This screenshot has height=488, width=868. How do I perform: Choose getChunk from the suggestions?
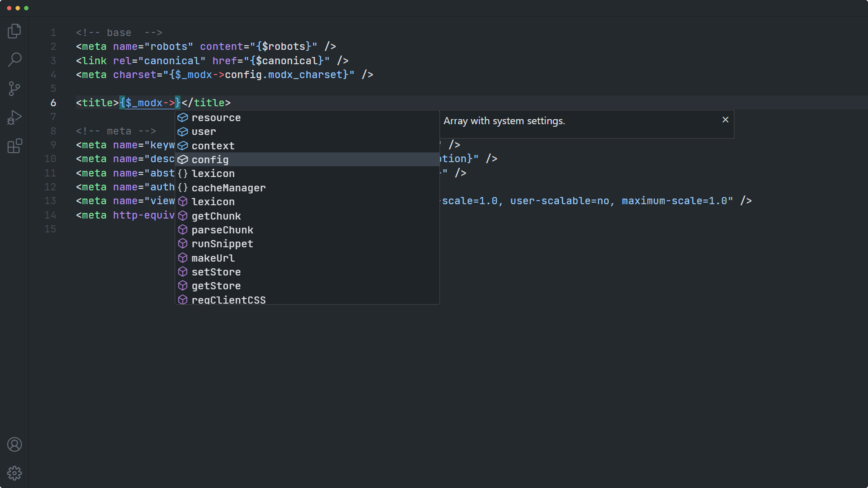pyautogui.click(x=216, y=216)
